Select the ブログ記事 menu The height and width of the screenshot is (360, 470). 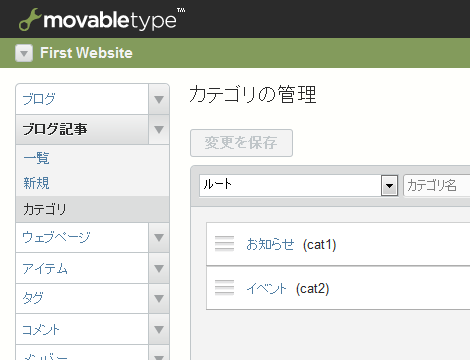(x=82, y=129)
